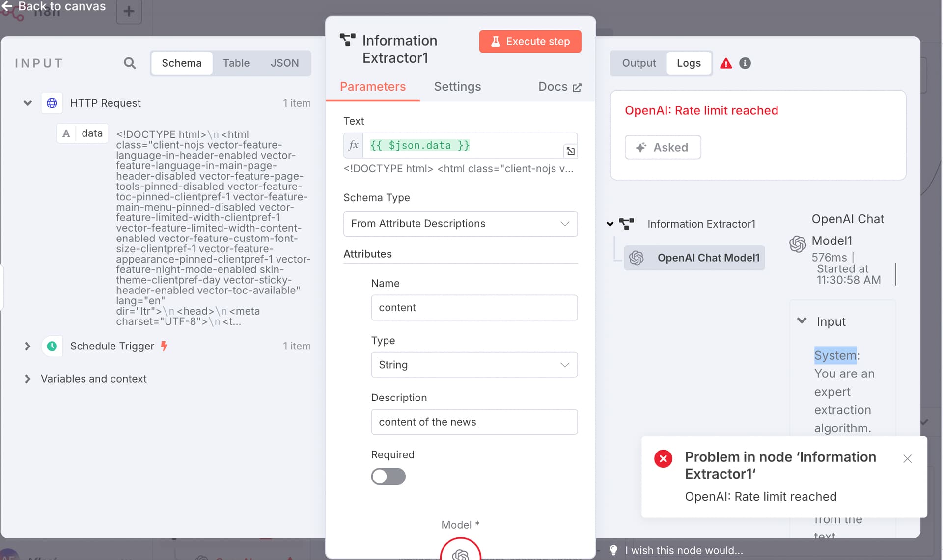
Task: Switch to JSON view
Action: (x=284, y=63)
